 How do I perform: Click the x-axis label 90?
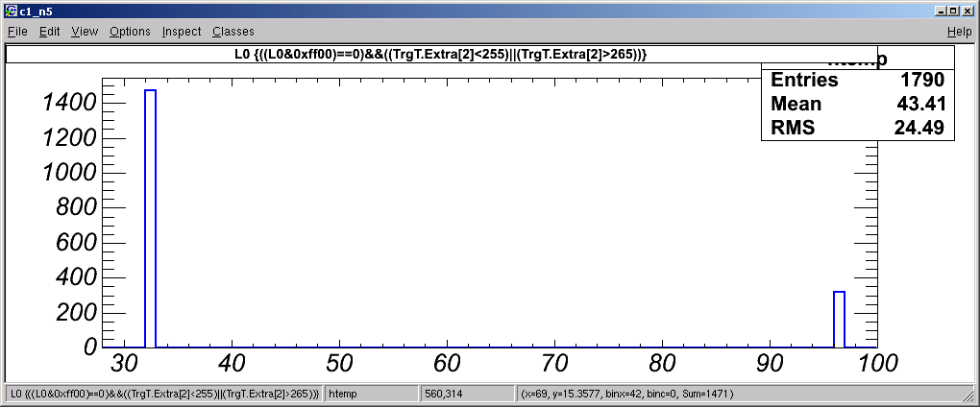coord(770,362)
